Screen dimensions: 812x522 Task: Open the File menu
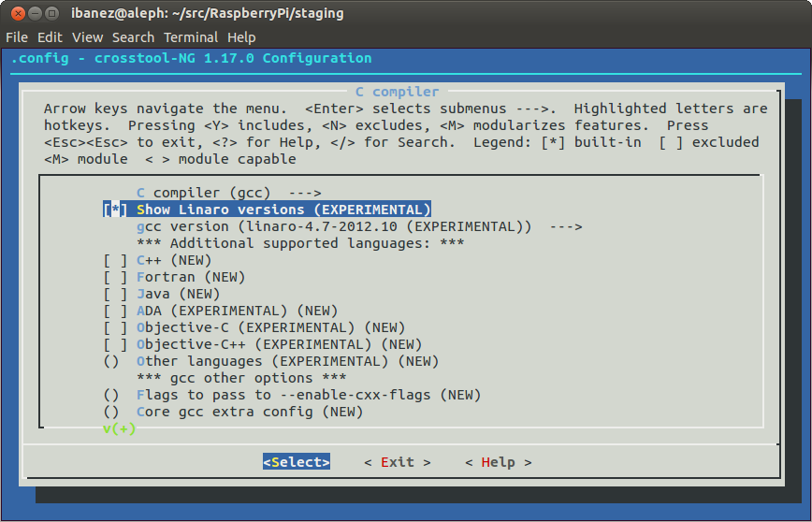pos(17,37)
